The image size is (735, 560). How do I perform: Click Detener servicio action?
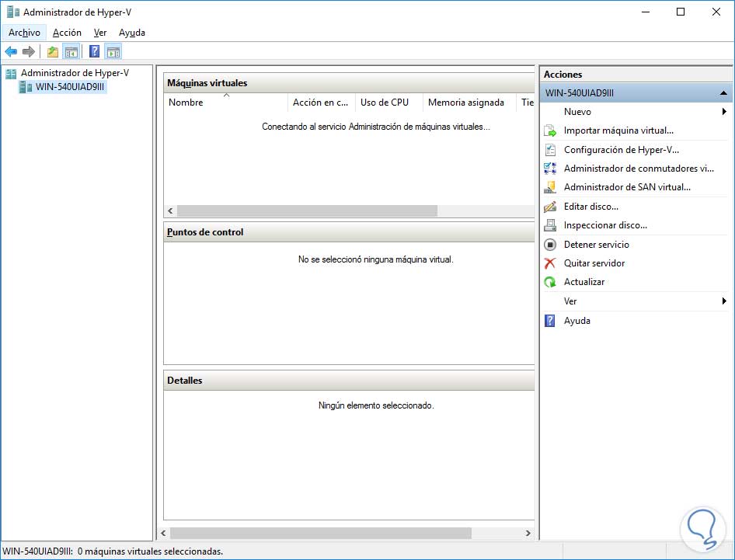point(596,245)
